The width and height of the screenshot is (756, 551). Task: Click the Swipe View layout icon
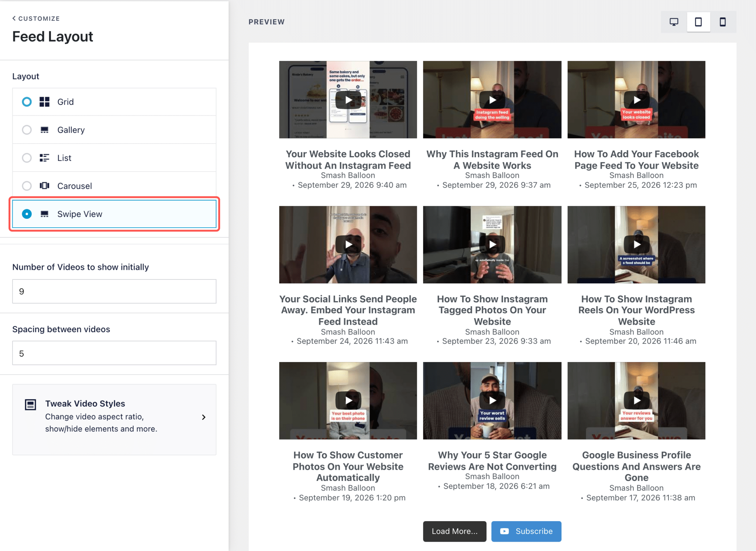pyautogui.click(x=45, y=214)
